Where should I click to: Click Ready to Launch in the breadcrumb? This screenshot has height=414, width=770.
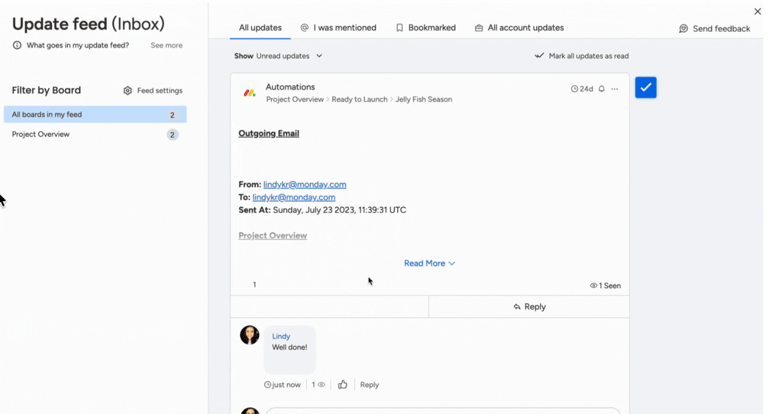359,99
